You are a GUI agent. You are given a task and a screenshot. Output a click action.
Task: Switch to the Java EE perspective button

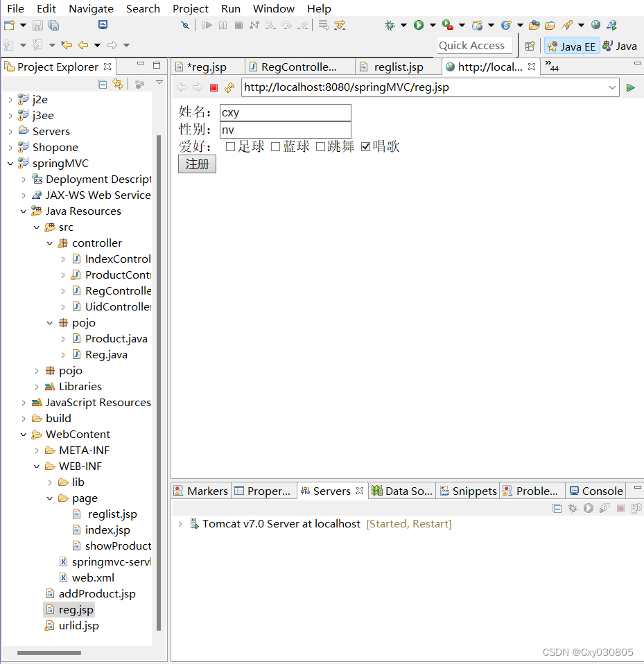[571, 46]
